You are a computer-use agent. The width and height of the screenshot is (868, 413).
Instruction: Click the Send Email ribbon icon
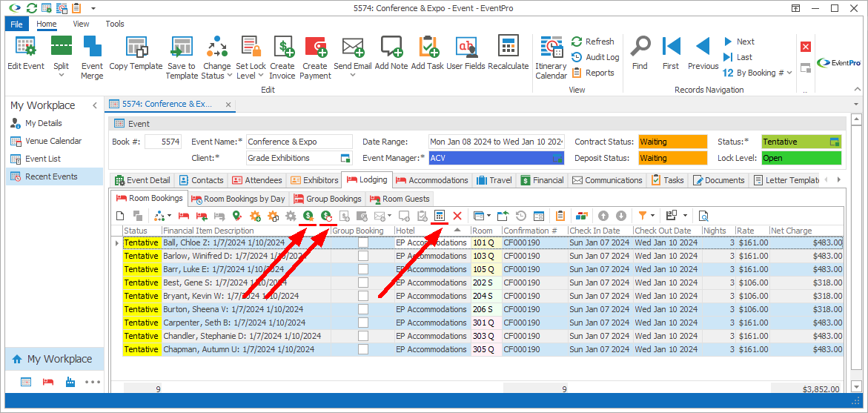(x=353, y=46)
